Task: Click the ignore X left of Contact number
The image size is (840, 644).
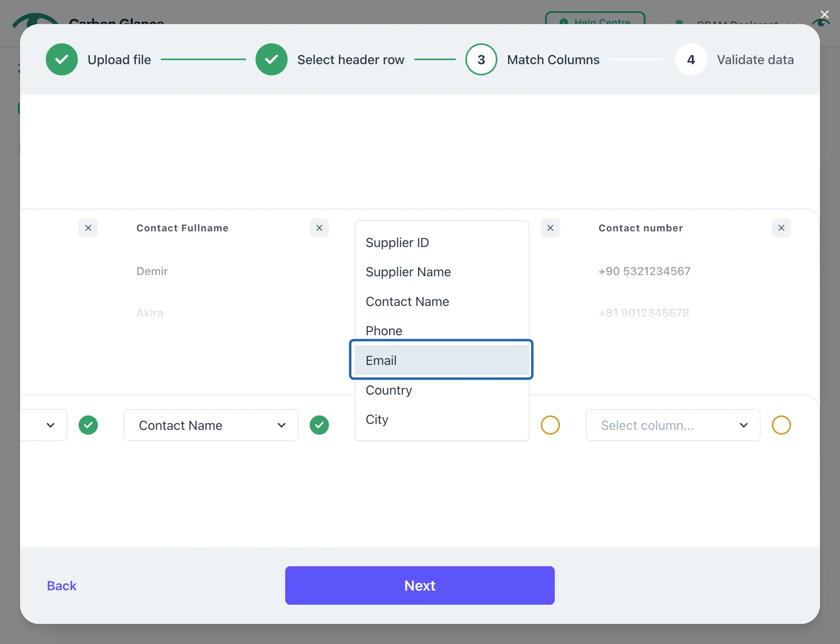Action: tap(550, 228)
